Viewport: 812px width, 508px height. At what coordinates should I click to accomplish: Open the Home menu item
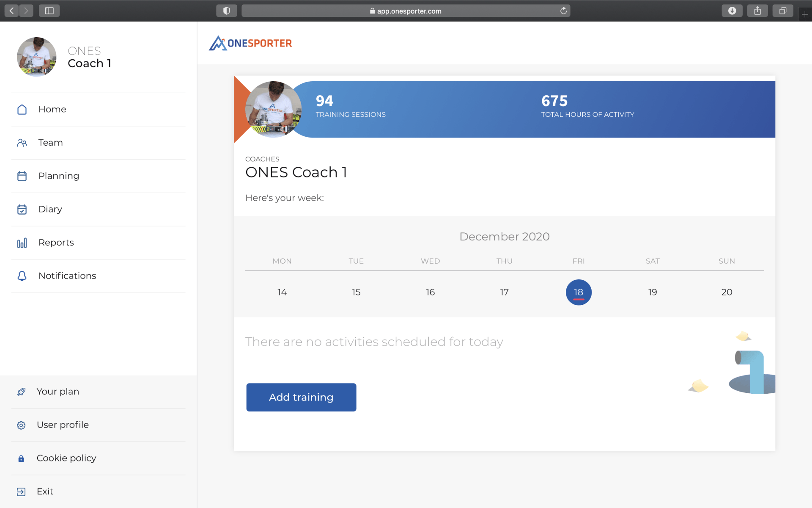[x=98, y=110]
